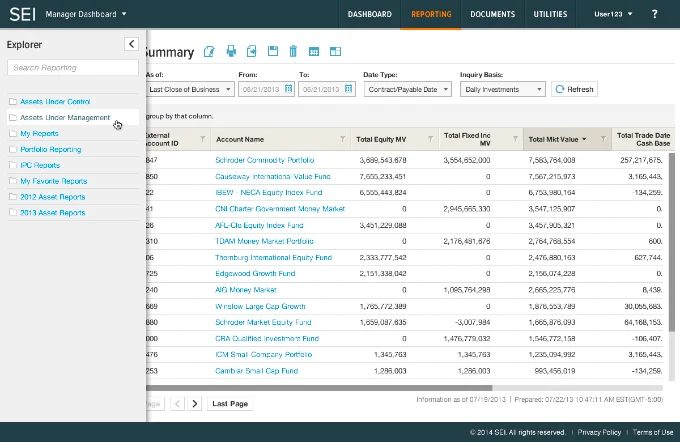
Task: Open the Manager Dashboard dropdown
Action: (x=86, y=14)
